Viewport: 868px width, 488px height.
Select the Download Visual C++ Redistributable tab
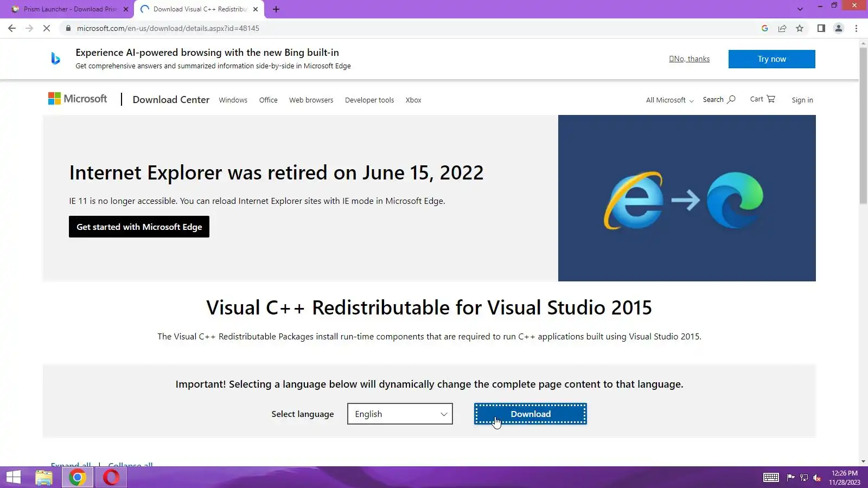click(199, 9)
